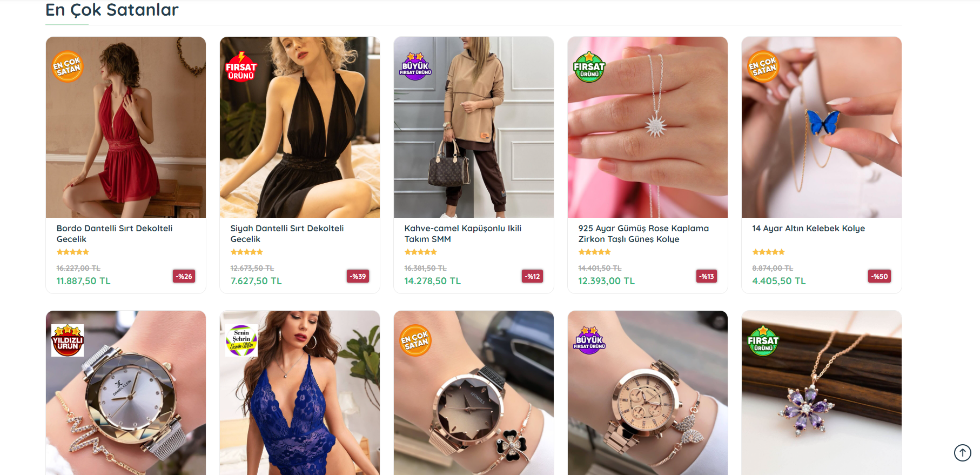
Task: Click the scroll-to-top arrow icon
Action: click(x=962, y=452)
